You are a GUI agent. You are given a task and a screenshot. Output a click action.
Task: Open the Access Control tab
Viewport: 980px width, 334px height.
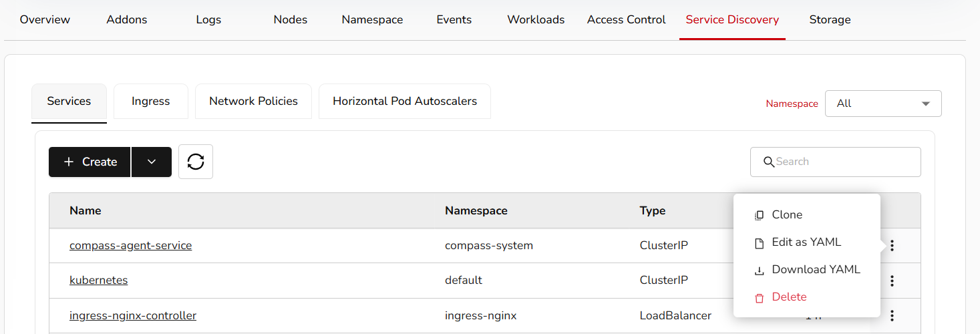[x=626, y=20]
